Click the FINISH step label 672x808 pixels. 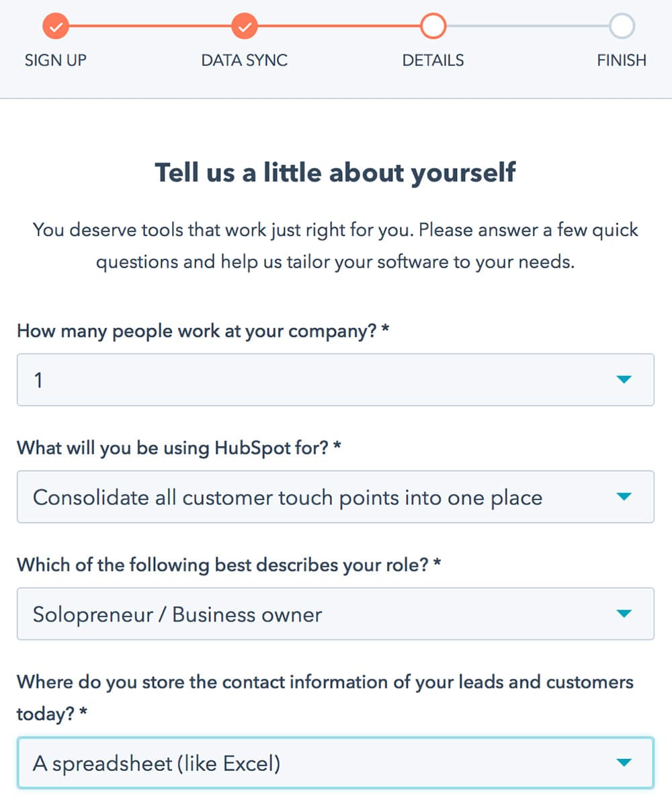621,60
